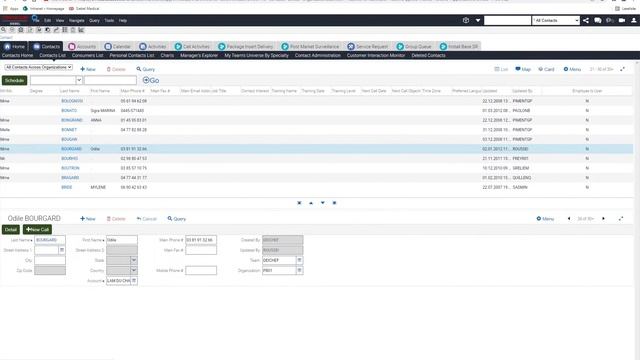Click the home-shaped icon in the icon toolbar
This screenshot has height=360, width=640.
point(21,30)
